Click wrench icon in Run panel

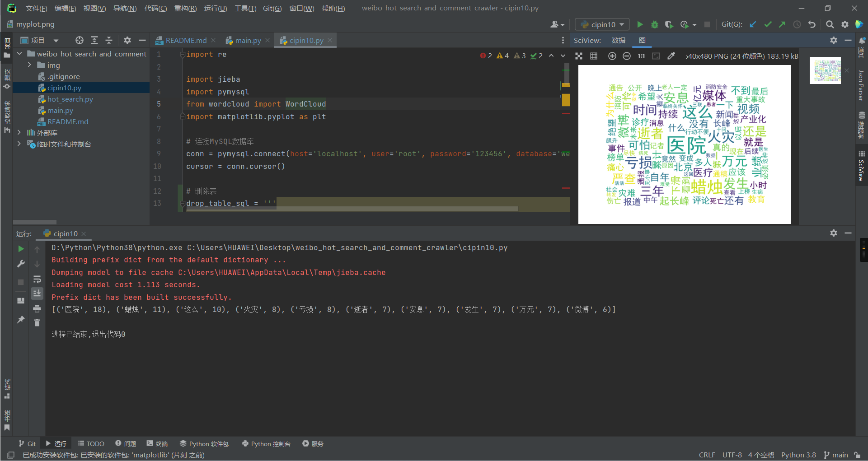coord(21,264)
